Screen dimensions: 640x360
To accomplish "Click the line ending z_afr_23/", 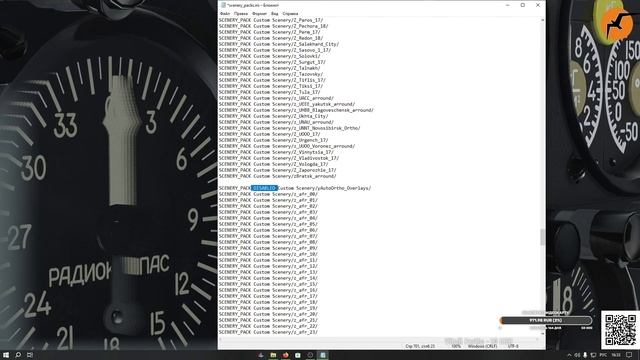I will point(268,332).
